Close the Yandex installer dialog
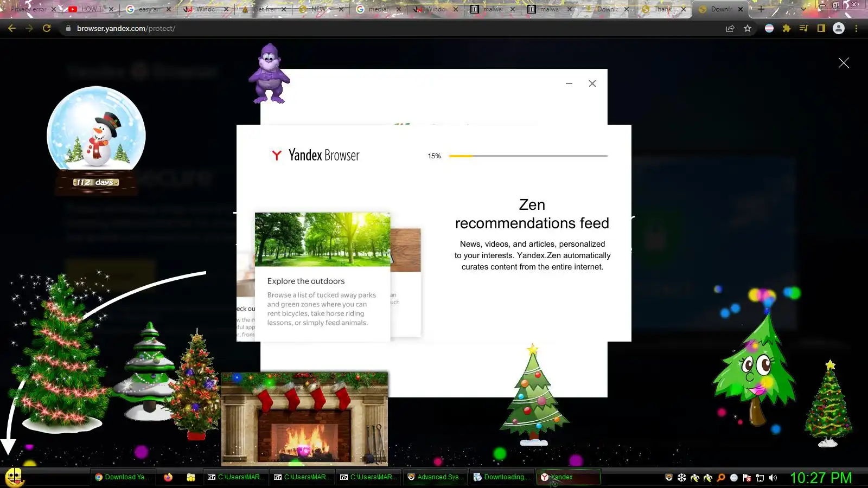The image size is (868, 488). [x=592, y=84]
